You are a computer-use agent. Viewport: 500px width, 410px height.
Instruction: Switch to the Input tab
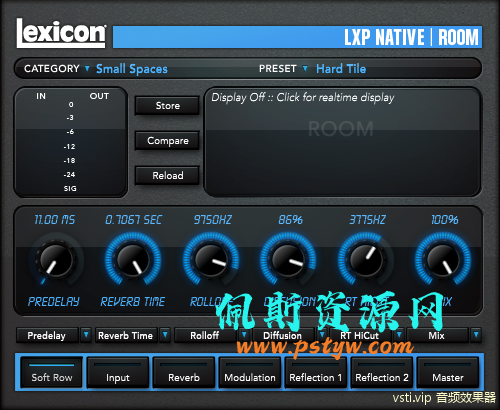[x=118, y=372]
